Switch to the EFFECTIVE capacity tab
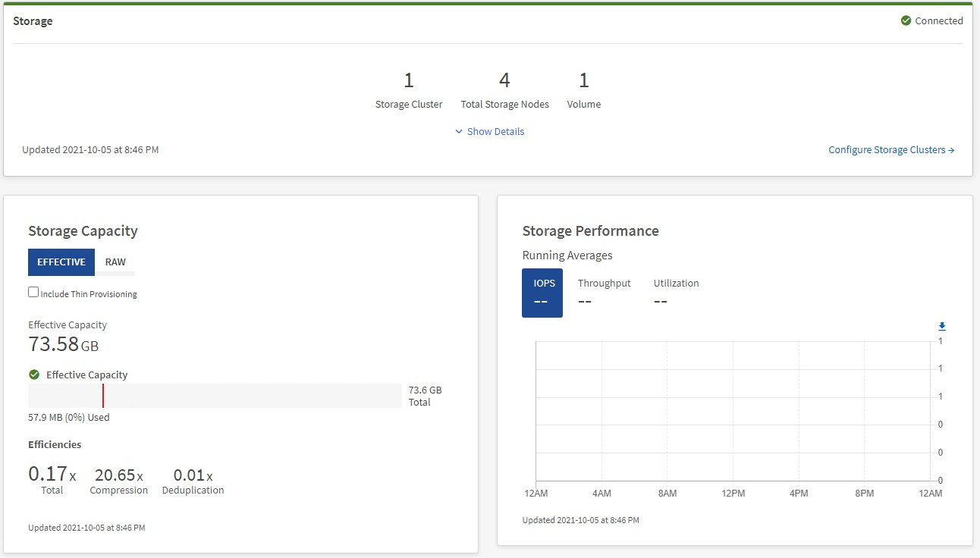 click(61, 262)
